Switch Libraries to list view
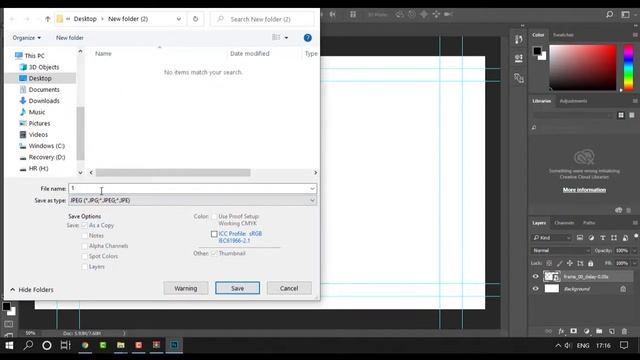The image size is (640, 360). click(x=631, y=115)
